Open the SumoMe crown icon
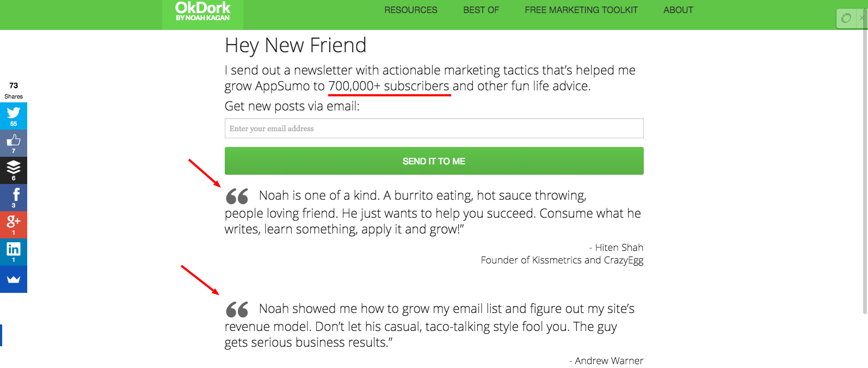Viewport: 868px width, 368px height. pyautogui.click(x=14, y=279)
